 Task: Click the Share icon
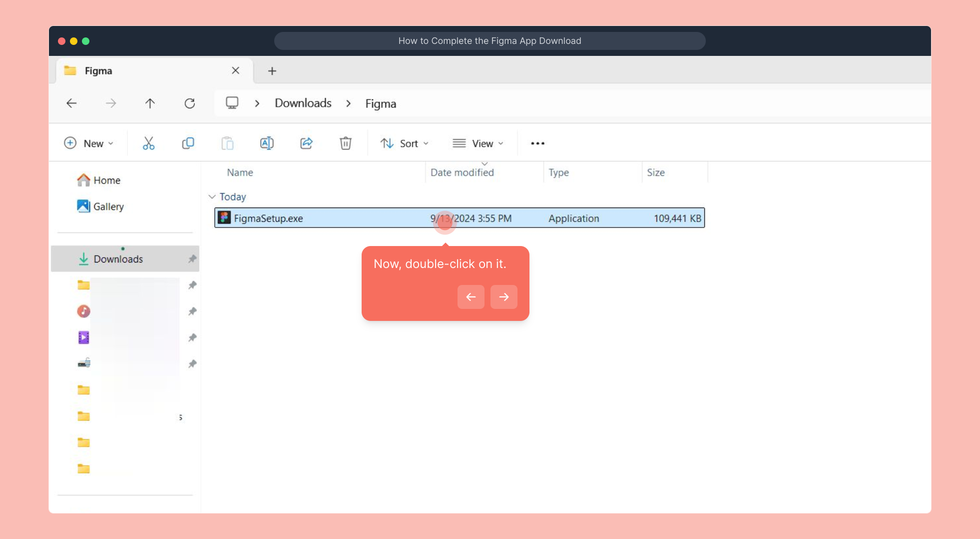306,143
